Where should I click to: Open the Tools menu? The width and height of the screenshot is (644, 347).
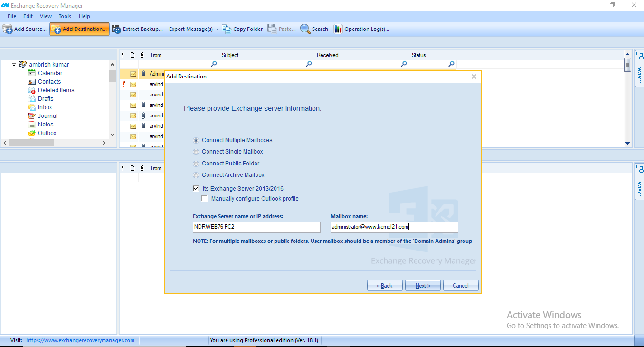coord(65,16)
